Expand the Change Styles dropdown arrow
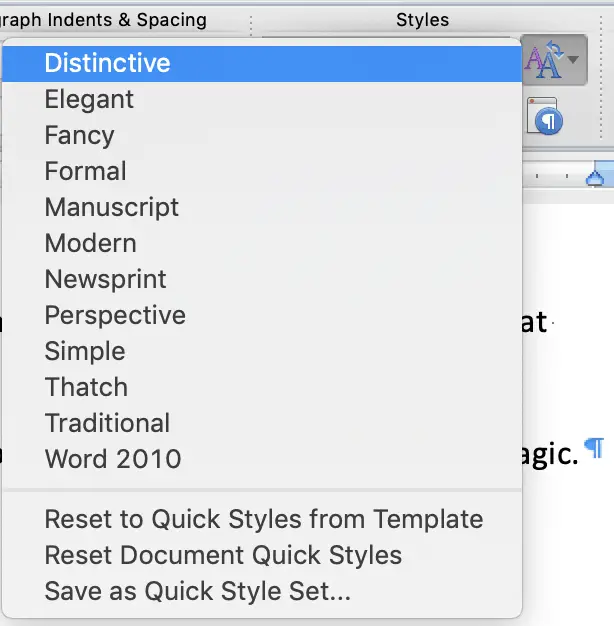 click(x=573, y=60)
